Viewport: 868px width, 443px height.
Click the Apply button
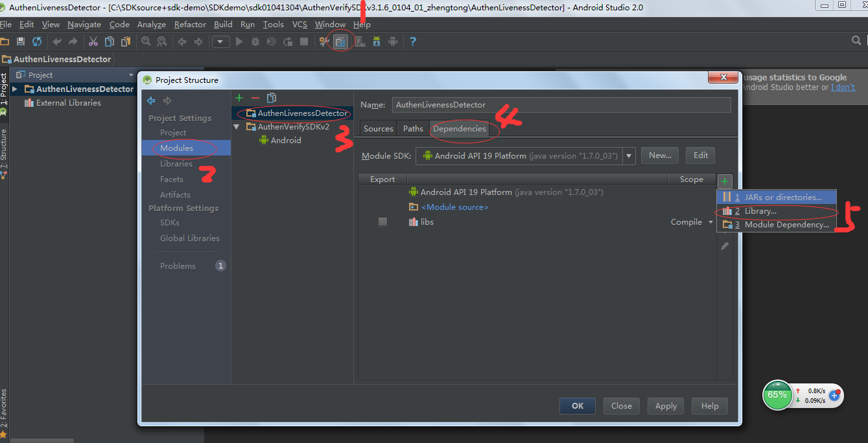click(666, 406)
